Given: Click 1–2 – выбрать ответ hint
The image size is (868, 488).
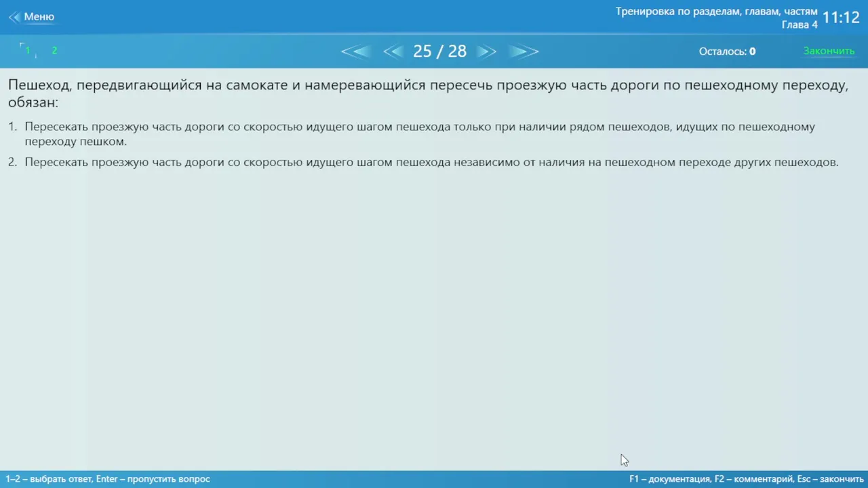Looking at the screenshot, I should click(x=49, y=479).
